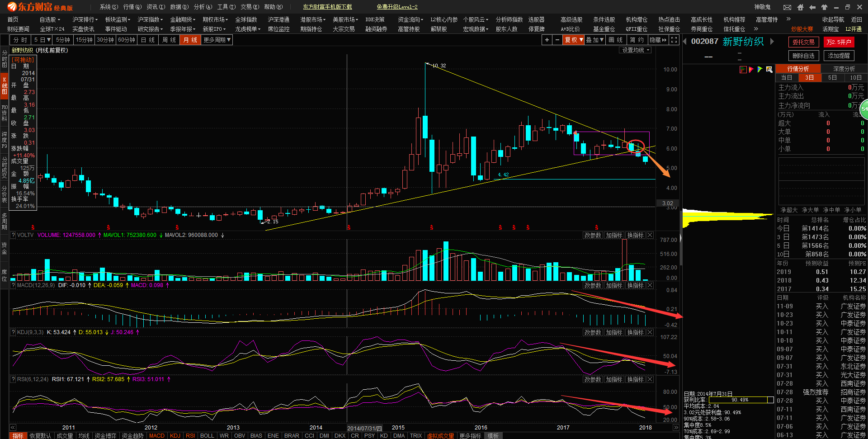The image size is (868, 439).
Task: Go to previous stock with left arrow
Action: (685, 41)
